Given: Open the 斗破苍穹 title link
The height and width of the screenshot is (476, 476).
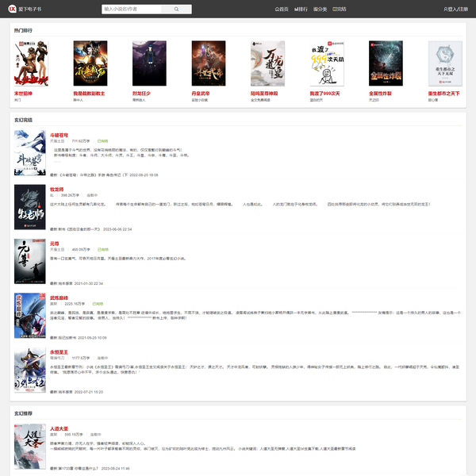Looking at the screenshot, I should [x=59, y=135].
